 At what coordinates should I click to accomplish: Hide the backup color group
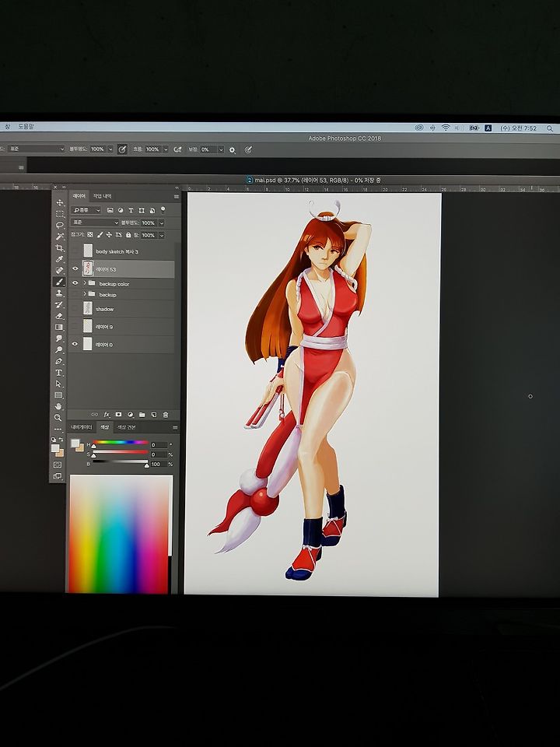(75, 283)
